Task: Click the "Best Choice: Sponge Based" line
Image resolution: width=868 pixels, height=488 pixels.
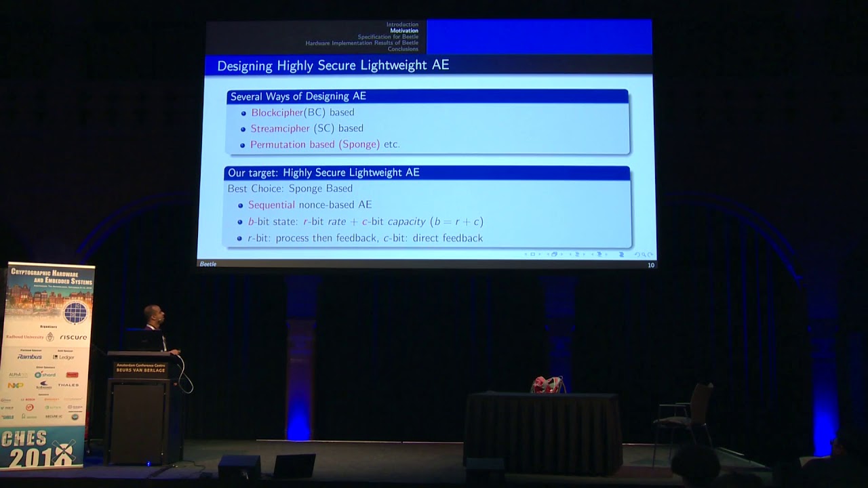Action: coord(290,188)
